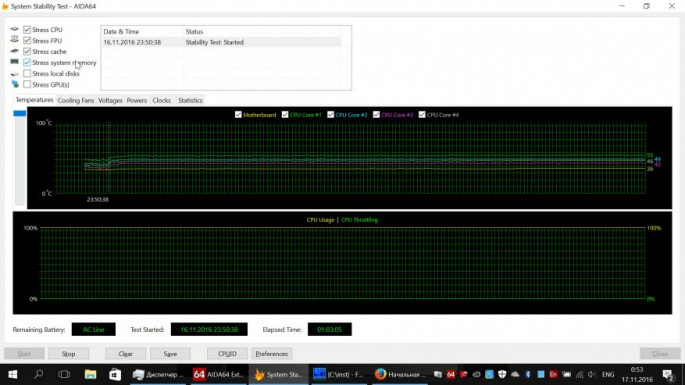
Task: Open taskbar search magnifier icon
Action: pos(38,375)
